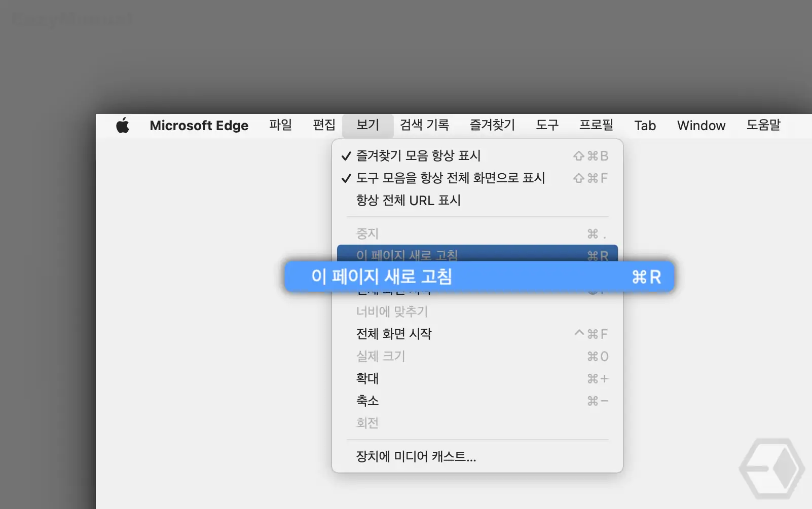Screen dimensions: 812x509
Task: Open the Microsoft Edge application menu
Action: 199,126
